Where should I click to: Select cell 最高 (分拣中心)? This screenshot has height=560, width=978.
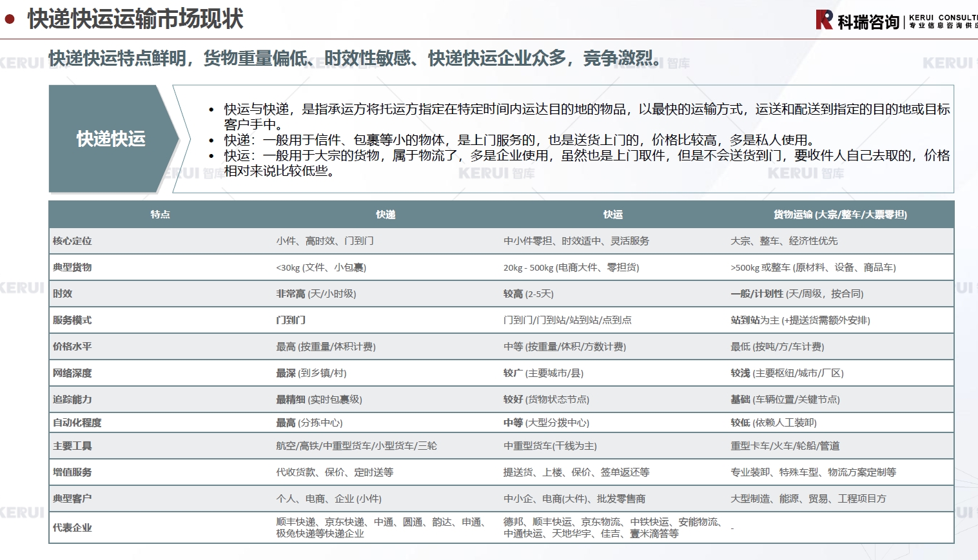(x=309, y=423)
